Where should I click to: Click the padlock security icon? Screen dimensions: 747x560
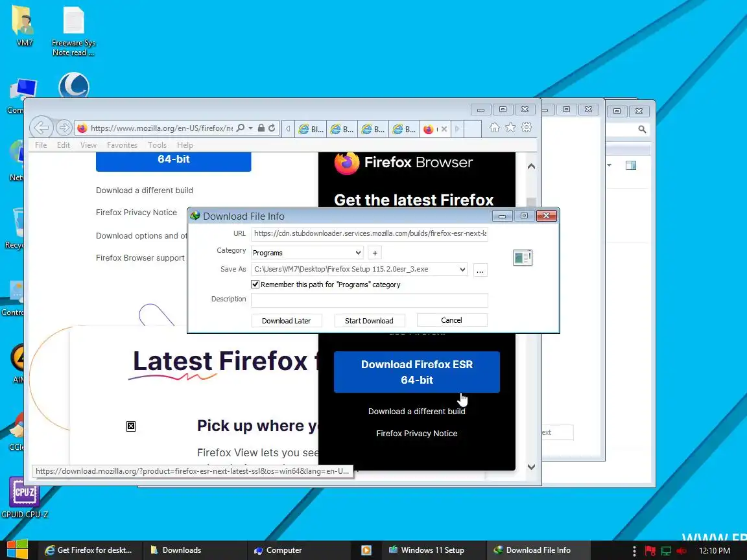(261, 128)
